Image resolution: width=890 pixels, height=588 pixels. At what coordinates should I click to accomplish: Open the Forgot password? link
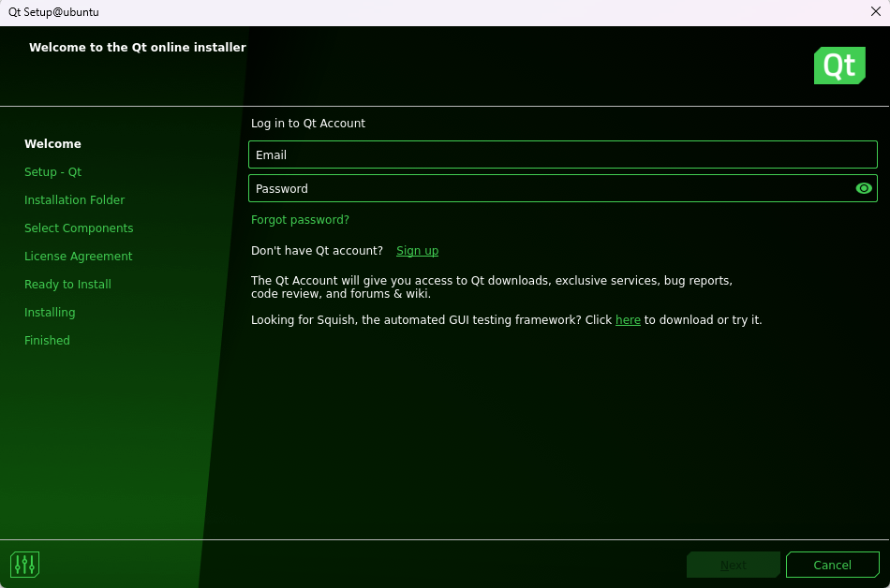(x=300, y=220)
